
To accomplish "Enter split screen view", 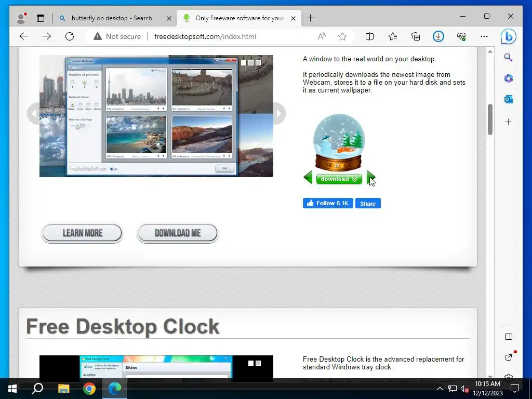I will [369, 36].
